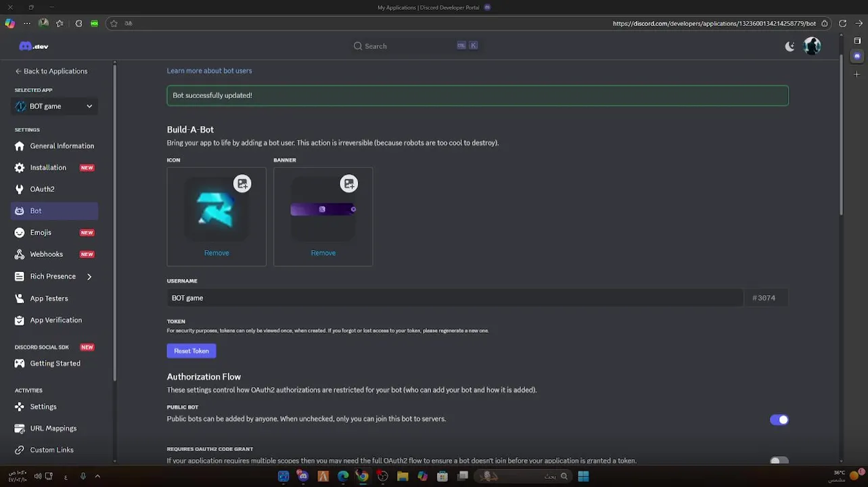Click Learn more about bot users
The width and height of the screenshot is (868, 487).
(x=209, y=70)
